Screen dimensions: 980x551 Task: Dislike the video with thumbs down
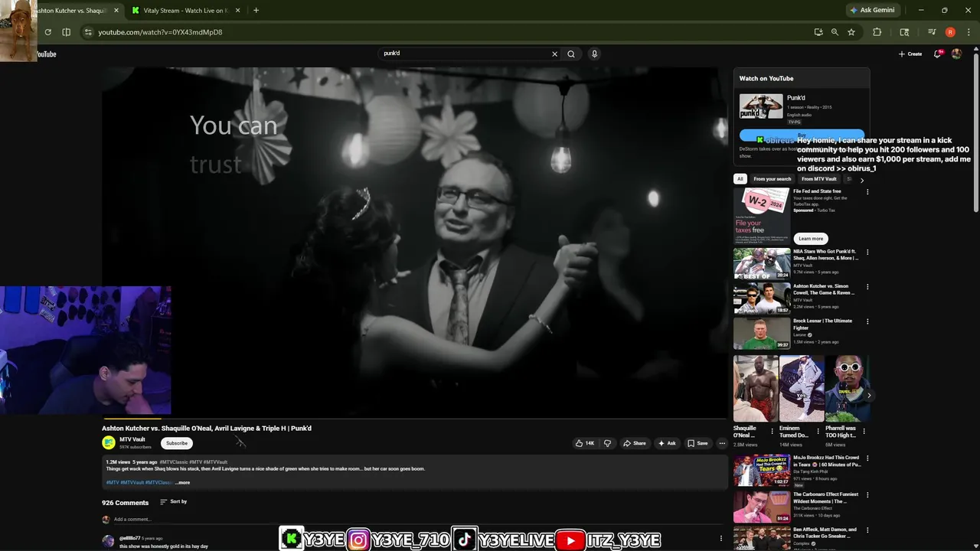pos(607,443)
